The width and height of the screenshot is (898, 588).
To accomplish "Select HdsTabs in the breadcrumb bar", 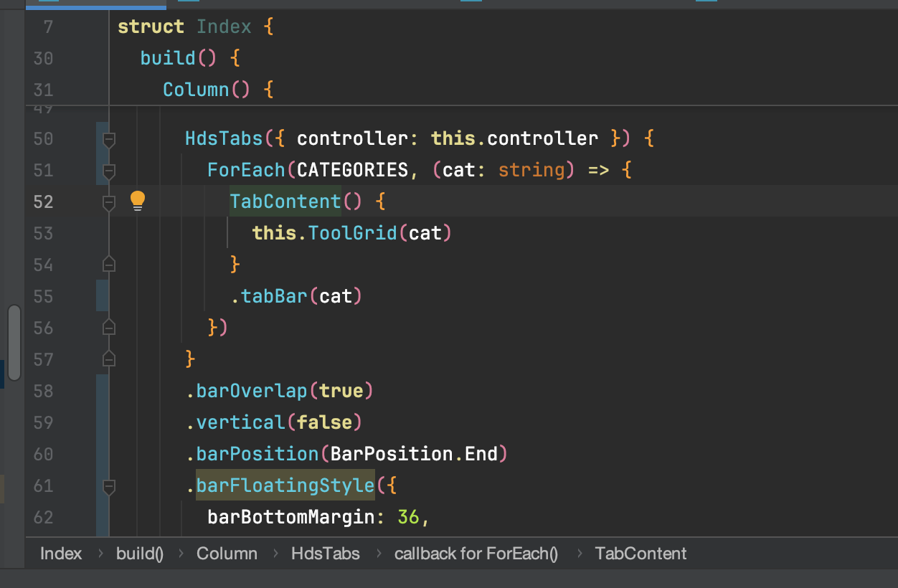I will pyautogui.click(x=326, y=554).
